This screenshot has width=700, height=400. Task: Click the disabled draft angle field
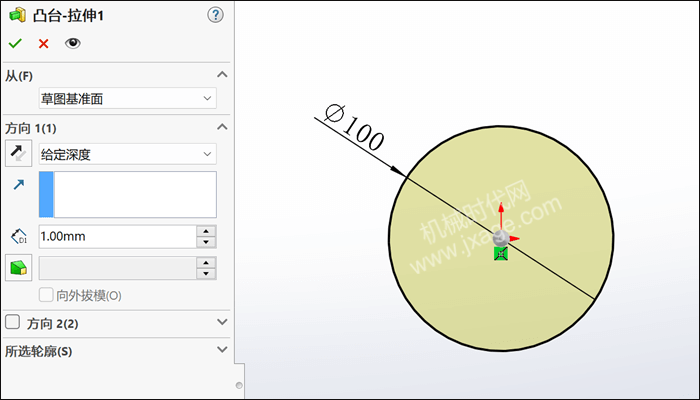(117, 268)
